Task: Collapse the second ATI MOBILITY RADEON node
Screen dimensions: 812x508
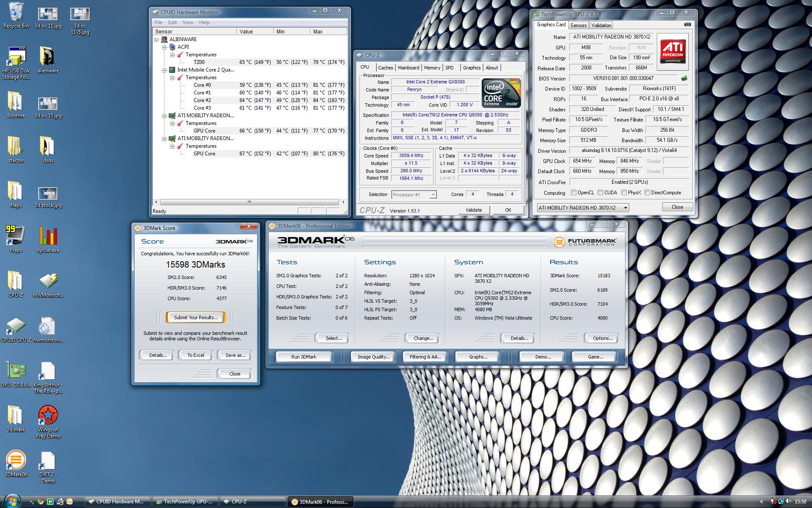Action: tap(165, 138)
